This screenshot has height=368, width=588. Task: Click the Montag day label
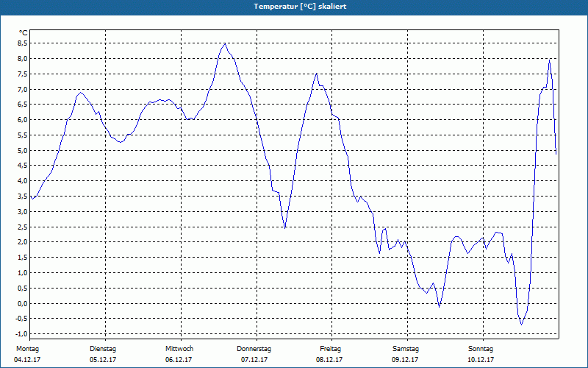point(27,349)
